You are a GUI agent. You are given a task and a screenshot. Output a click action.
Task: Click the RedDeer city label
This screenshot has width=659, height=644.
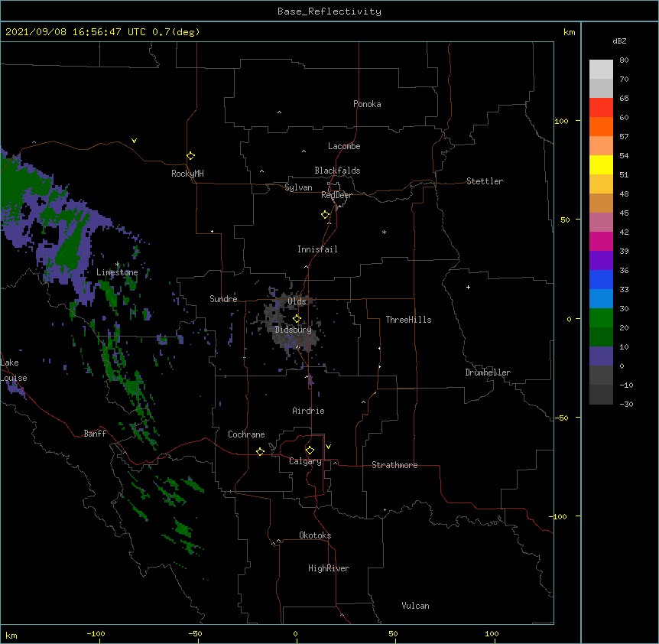[x=336, y=195]
